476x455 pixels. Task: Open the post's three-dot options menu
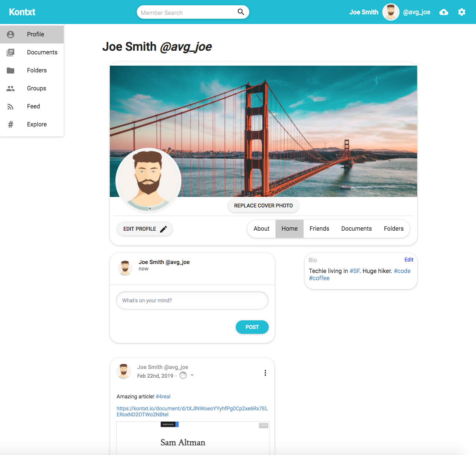tap(265, 373)
